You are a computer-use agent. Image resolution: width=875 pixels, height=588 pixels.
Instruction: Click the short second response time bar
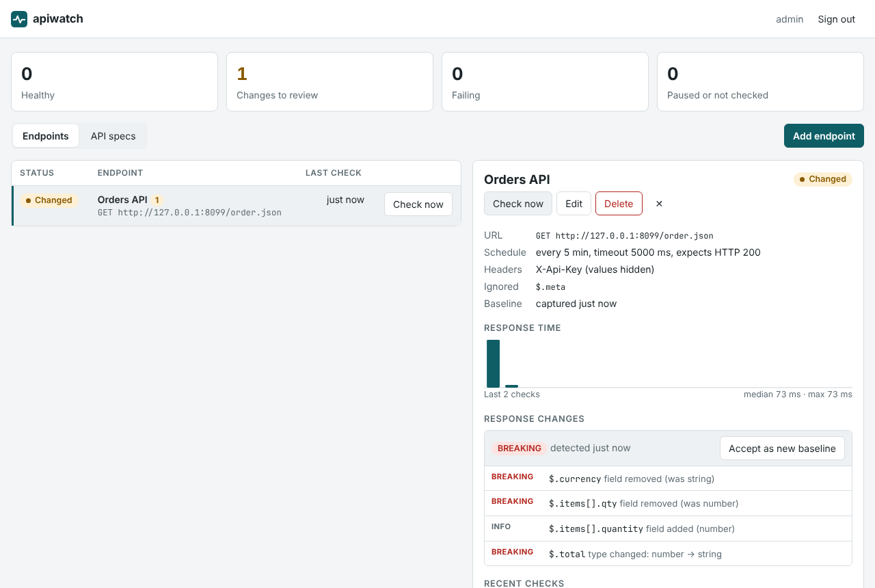[x=511, y=386]
